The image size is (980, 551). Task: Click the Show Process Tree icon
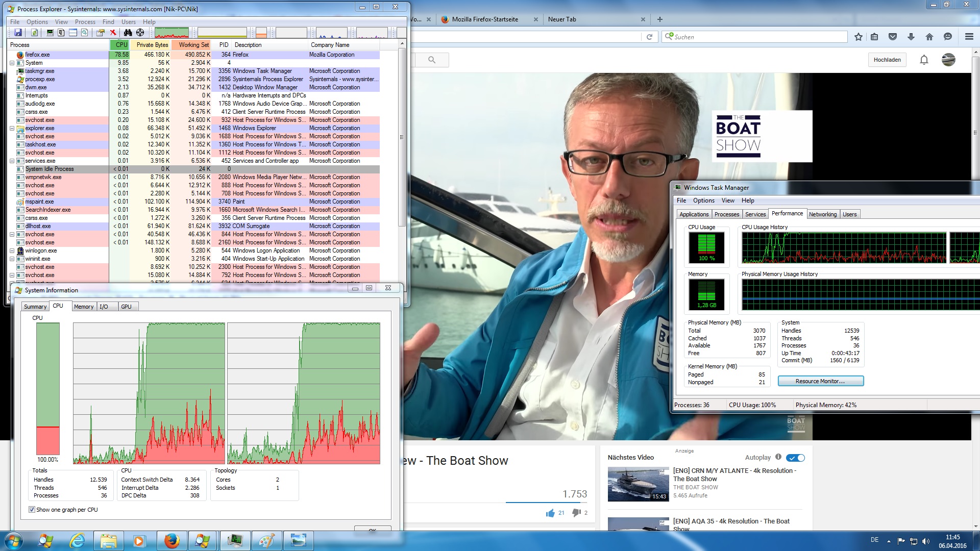coord(61,33)
